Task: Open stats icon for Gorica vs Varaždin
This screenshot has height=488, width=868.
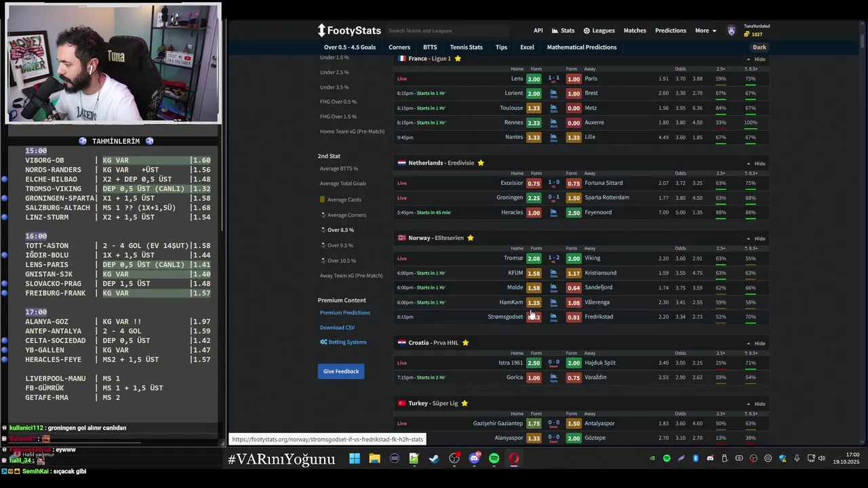Action: coord(553,378)
